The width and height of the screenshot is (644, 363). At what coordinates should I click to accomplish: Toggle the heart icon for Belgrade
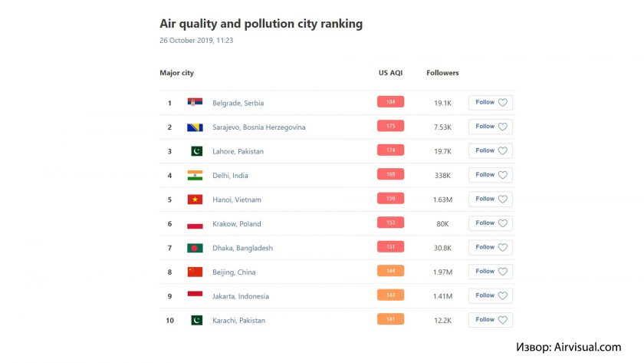tap(503, 102)
